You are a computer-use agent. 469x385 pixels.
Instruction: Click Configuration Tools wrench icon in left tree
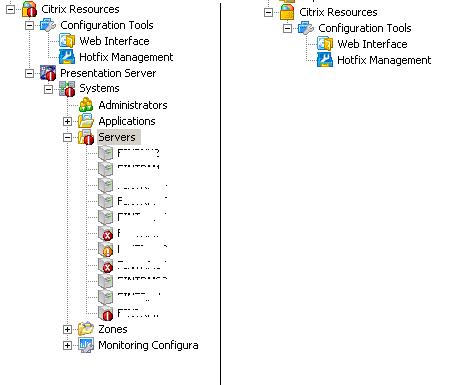tap(48, 25)
